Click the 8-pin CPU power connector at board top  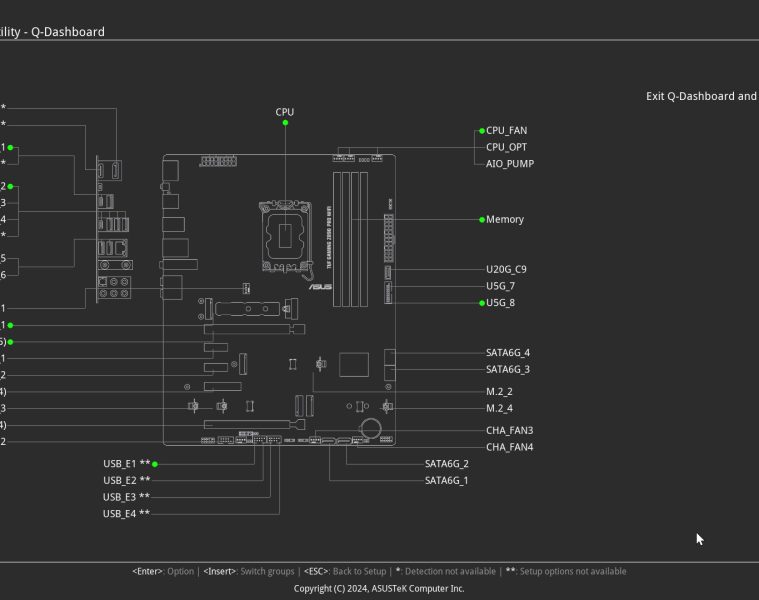coord(218,161)
